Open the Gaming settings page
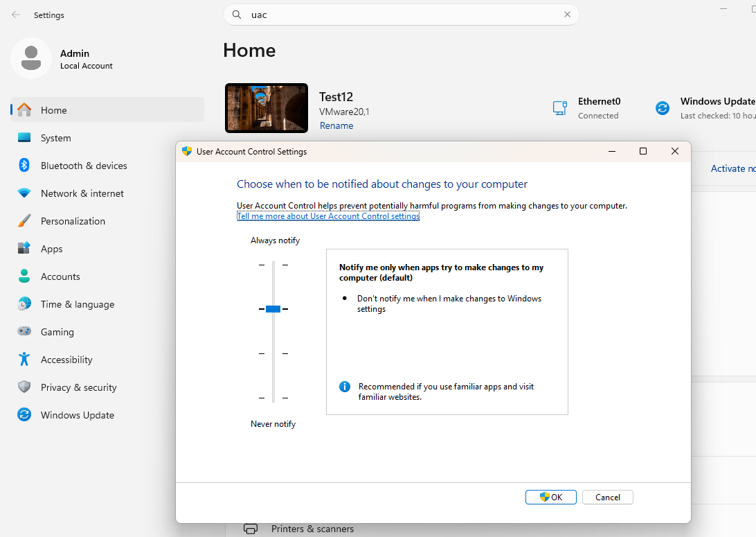Viewport: 756px width, 537px height. 107,332
